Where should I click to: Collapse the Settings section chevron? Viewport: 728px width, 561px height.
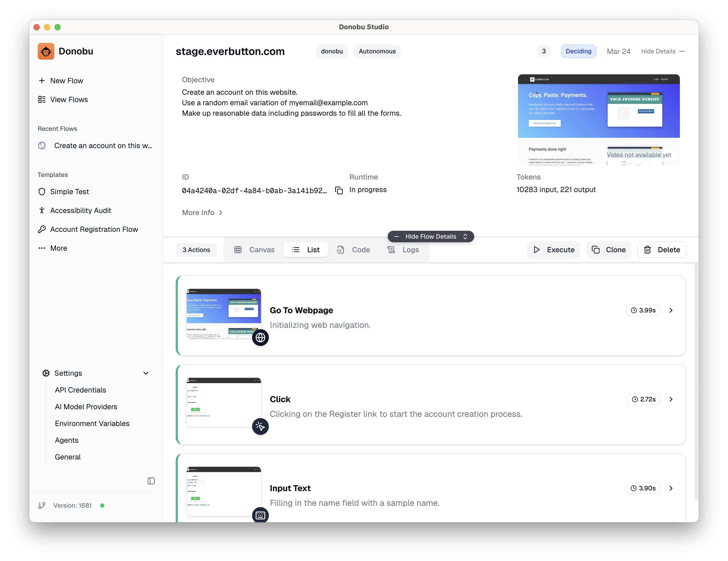146,373
